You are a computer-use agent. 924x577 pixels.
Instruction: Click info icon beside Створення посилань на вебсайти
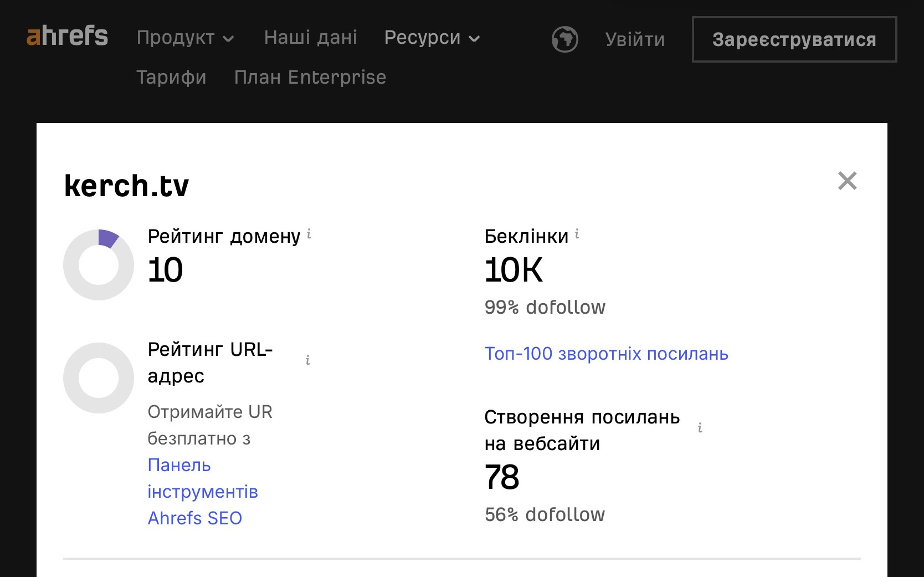click(700, 428)
